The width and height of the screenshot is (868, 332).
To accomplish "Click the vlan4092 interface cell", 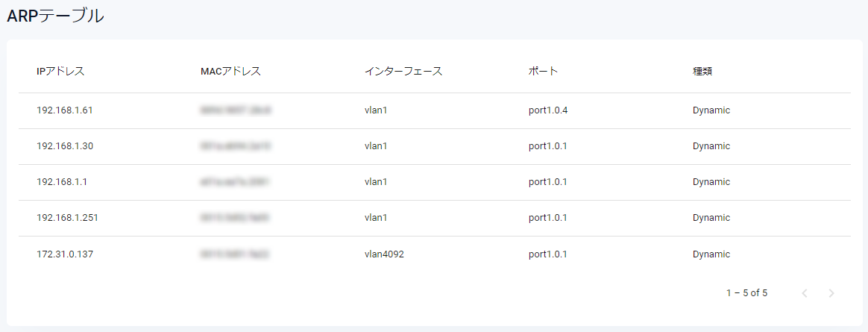I will 384,254.
